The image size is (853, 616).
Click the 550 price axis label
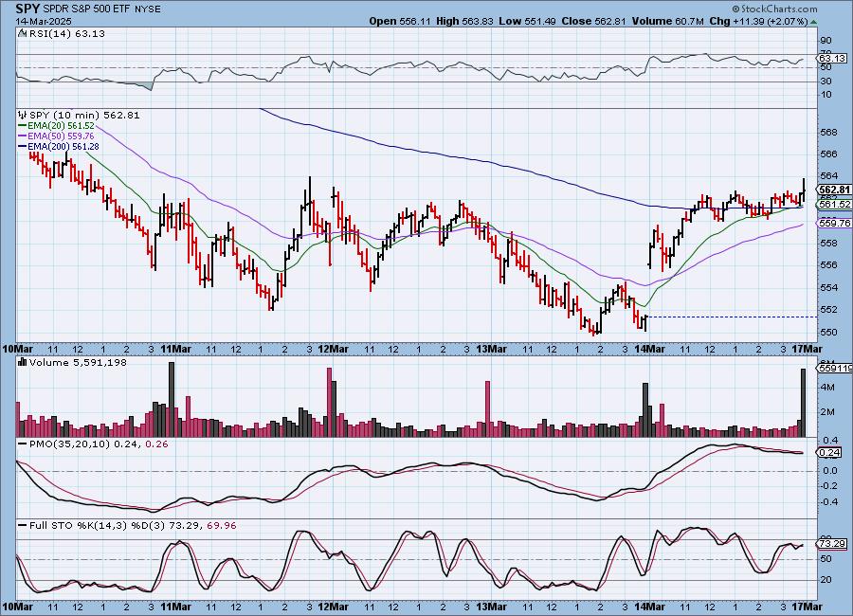point(829,332)
